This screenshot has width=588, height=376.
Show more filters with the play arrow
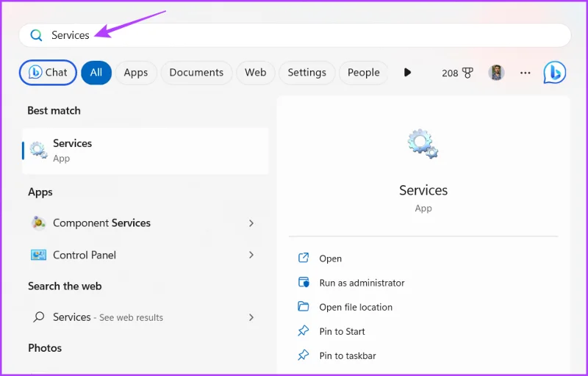tap(408, 73)
